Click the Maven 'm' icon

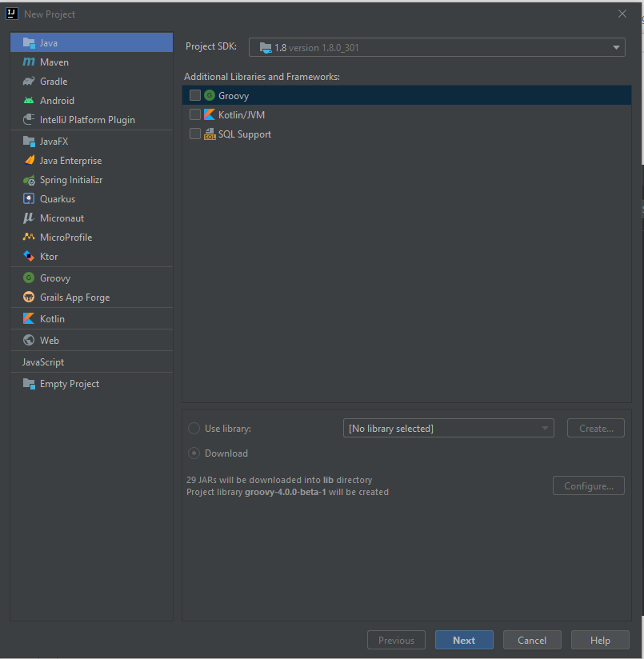[29, 62]
